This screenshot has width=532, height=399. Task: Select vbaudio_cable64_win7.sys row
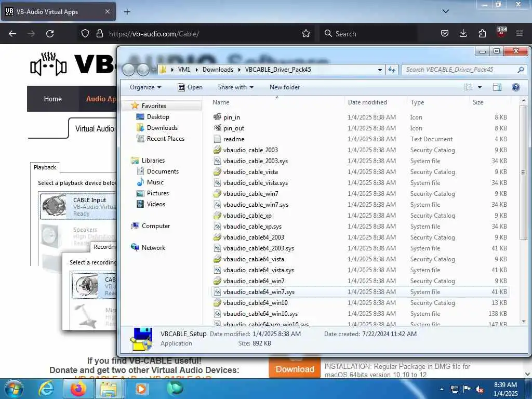[x=360, y=292]
